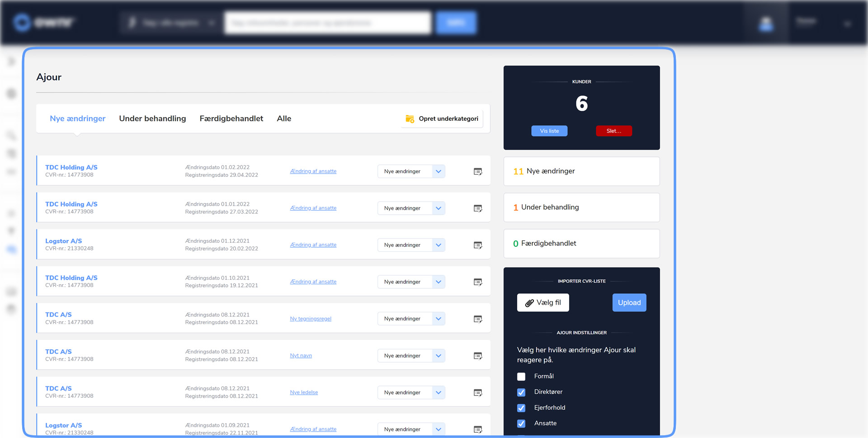868x438 pixels.
Task: Open status dropdown for Logstor A/S 01.12.2021 row
Action: click(411, 245)
